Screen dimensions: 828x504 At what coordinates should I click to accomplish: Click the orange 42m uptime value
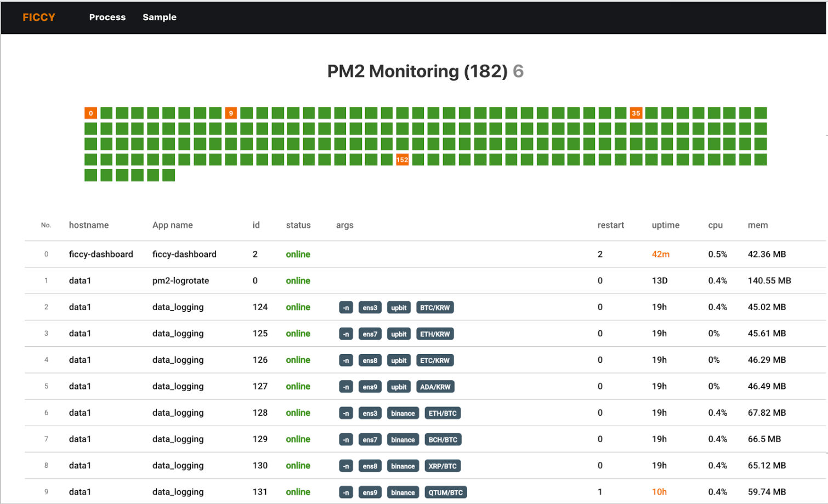click(661, 254)
